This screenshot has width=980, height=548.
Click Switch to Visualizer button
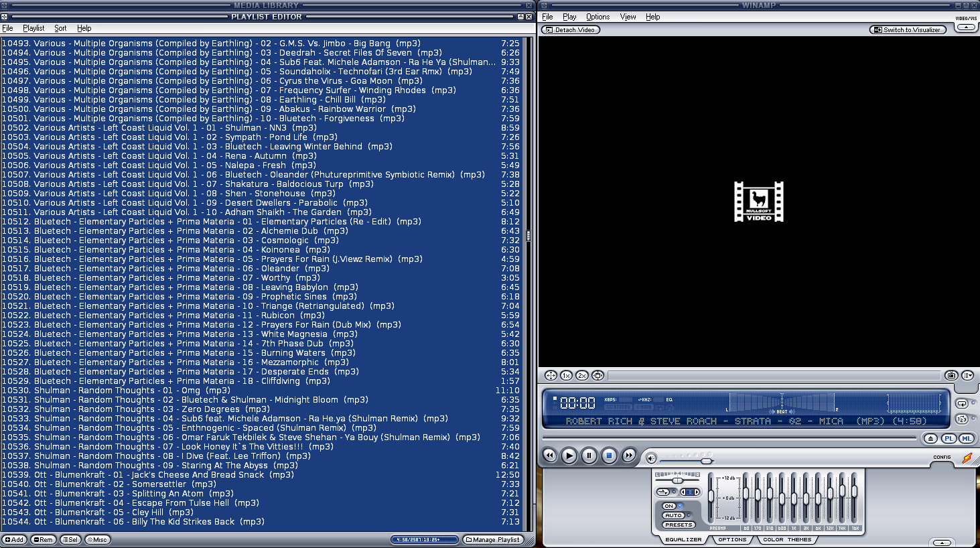pyautogui.click(x=908, y=29)
